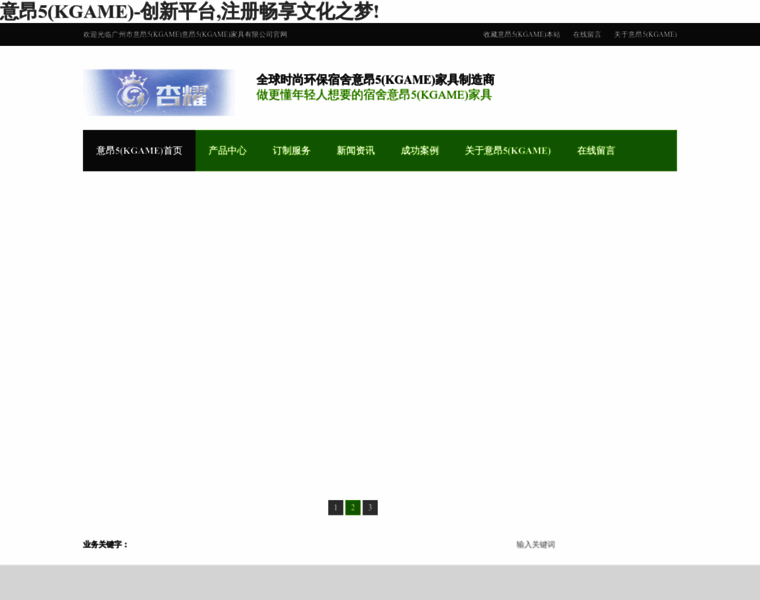
Task: Click the 收藏意昂5(KGAME)本站 link in top bar
Action: pyautogui.click(x=521, y=34)
